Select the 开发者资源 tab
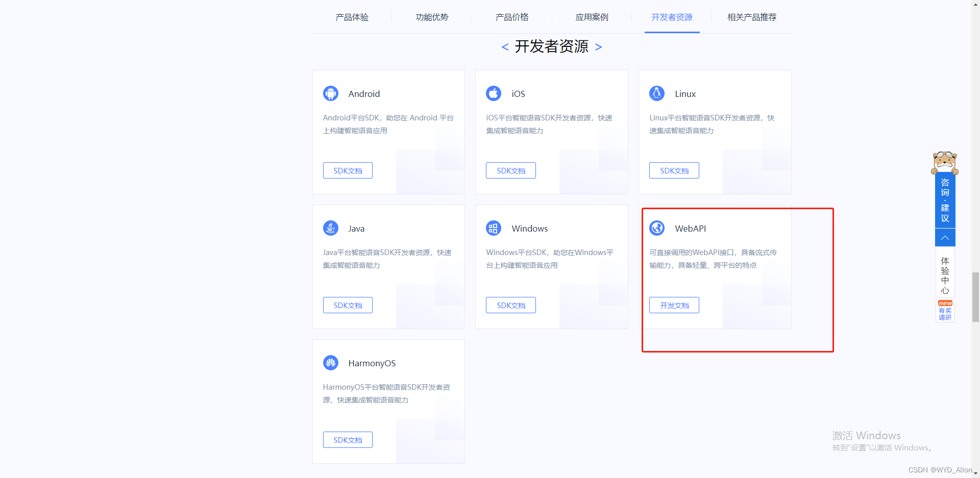The width and height of the screenshot is (980, 478). coord(672,17)
